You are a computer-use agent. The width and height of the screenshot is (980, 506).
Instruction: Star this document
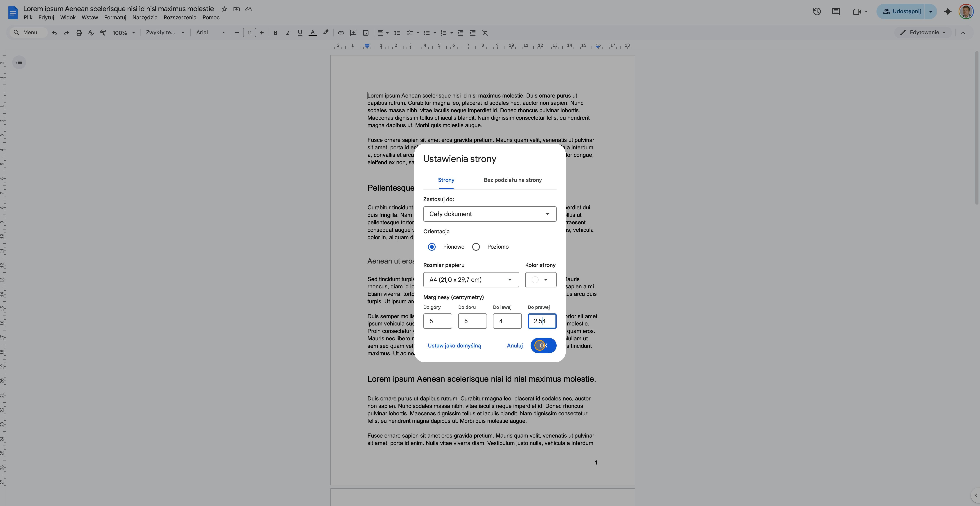click(x=224, y=9)
